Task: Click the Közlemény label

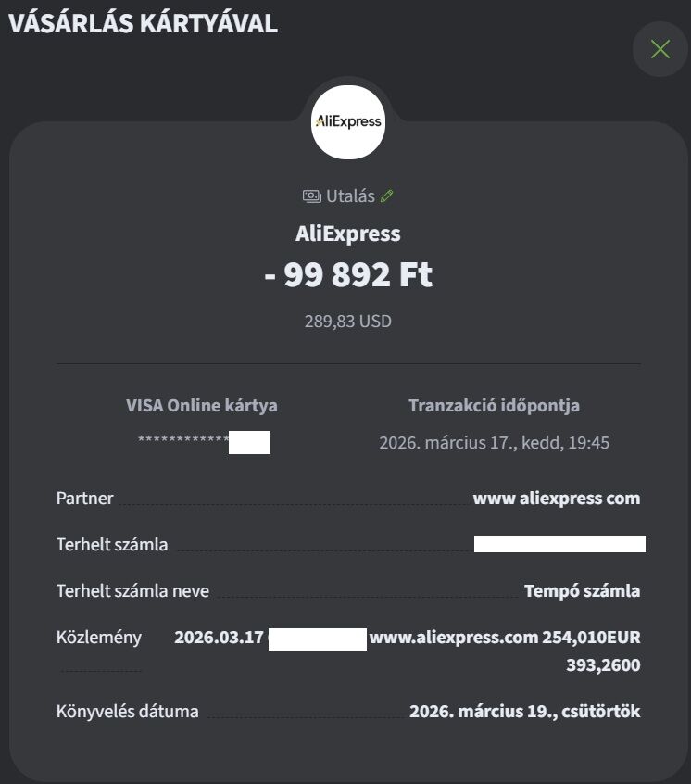Action: point(99,637)
